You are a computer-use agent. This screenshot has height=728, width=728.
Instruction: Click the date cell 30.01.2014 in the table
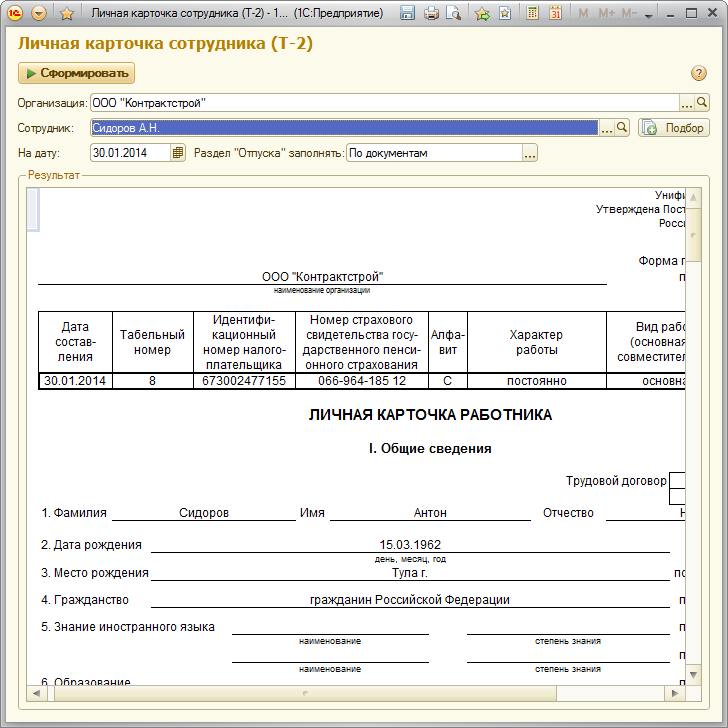click(x=75, y=381)
